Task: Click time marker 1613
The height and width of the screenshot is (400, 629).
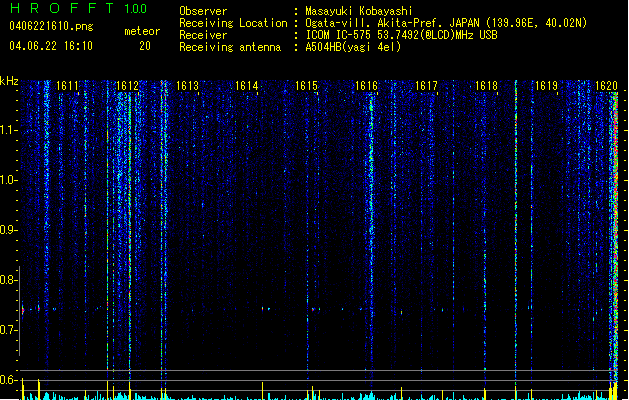Action: [187, 86]
